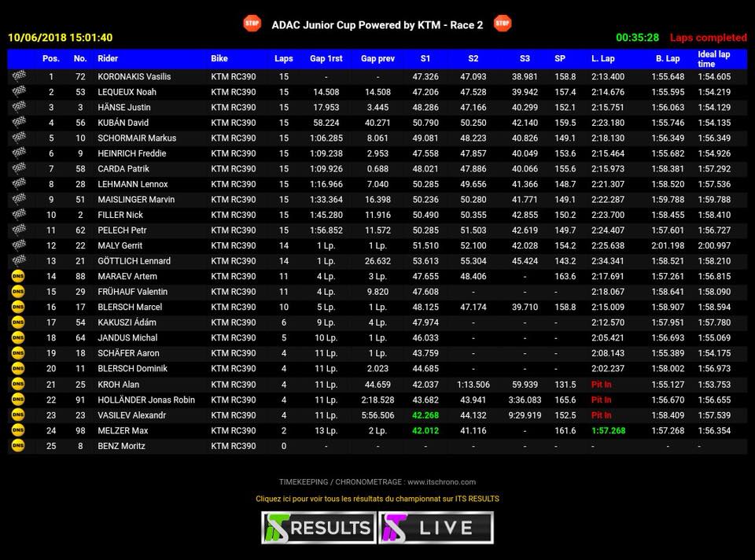Viewport: 755px width, 560px height.
Task: Click the 'L. Lap' column header
Action: [603, 58]
